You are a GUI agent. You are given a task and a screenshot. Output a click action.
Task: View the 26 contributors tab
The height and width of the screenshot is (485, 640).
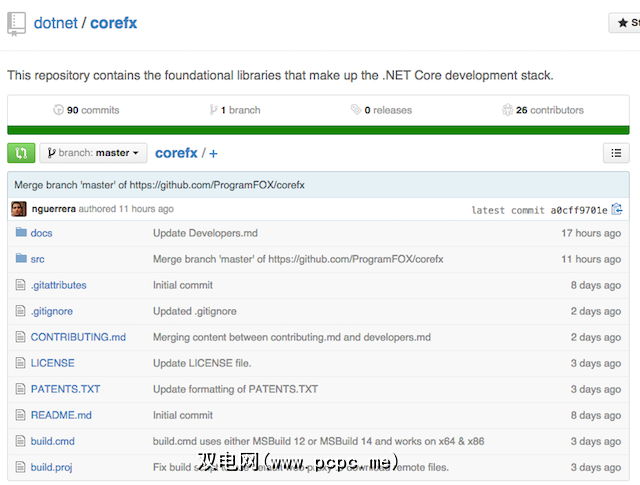click(x=543, y=110)
